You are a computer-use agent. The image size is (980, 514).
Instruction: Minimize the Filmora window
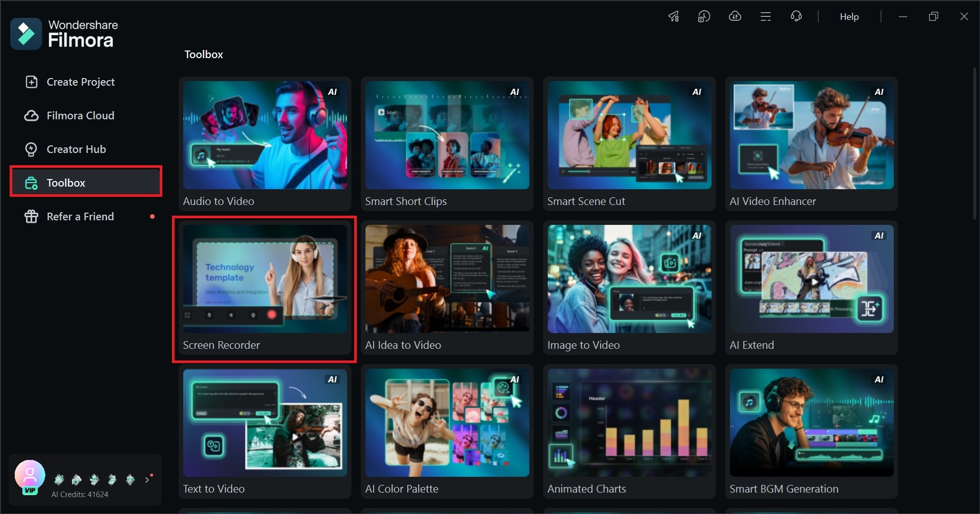click(x=903, y=16)
